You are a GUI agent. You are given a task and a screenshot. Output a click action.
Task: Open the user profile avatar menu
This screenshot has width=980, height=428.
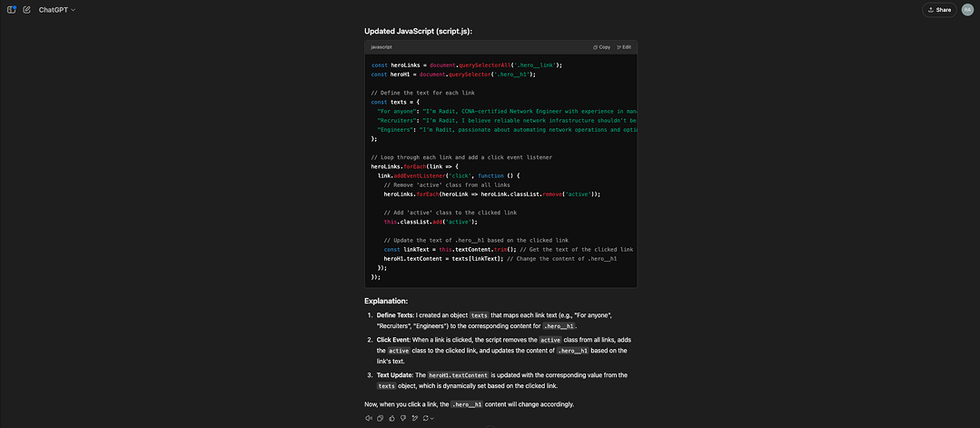point(967,10)
